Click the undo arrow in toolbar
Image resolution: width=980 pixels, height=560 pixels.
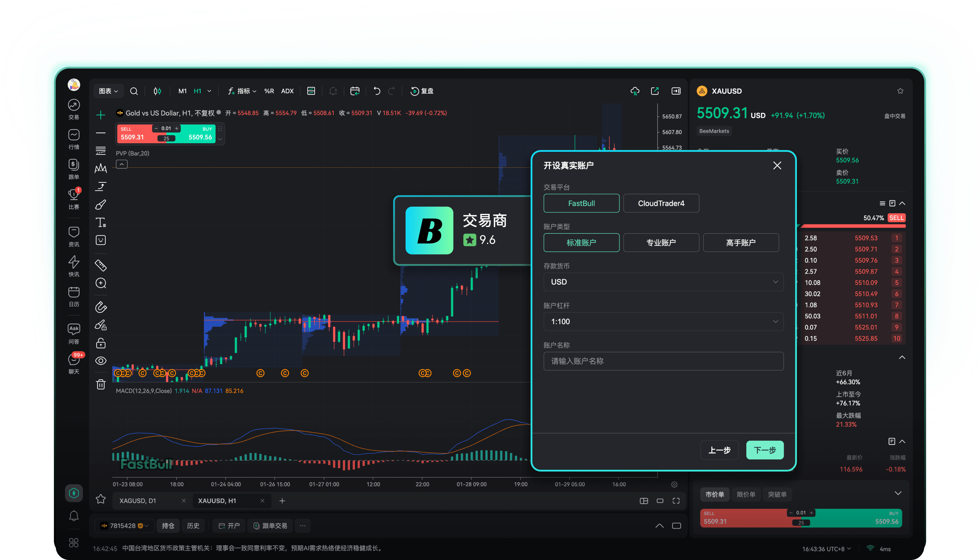[x=377, y=91]
